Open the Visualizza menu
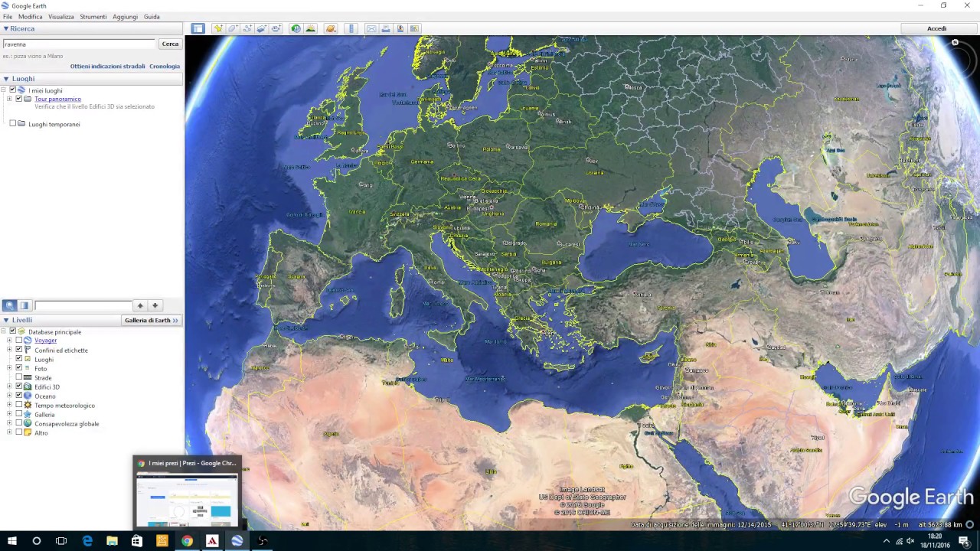This screenshot has width=980, height=551. pos(61,16)
